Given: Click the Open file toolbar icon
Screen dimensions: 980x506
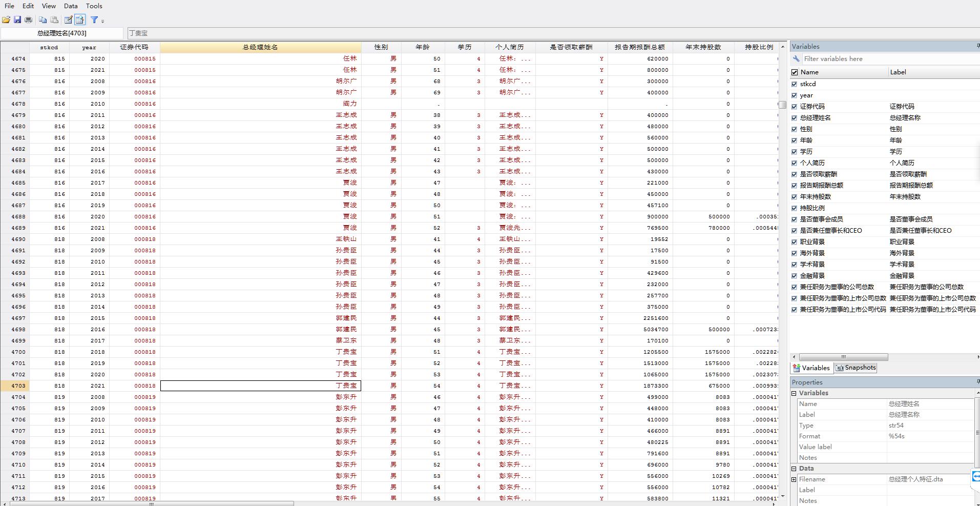Looking at the screenshot, I should [x=6, y=19].
